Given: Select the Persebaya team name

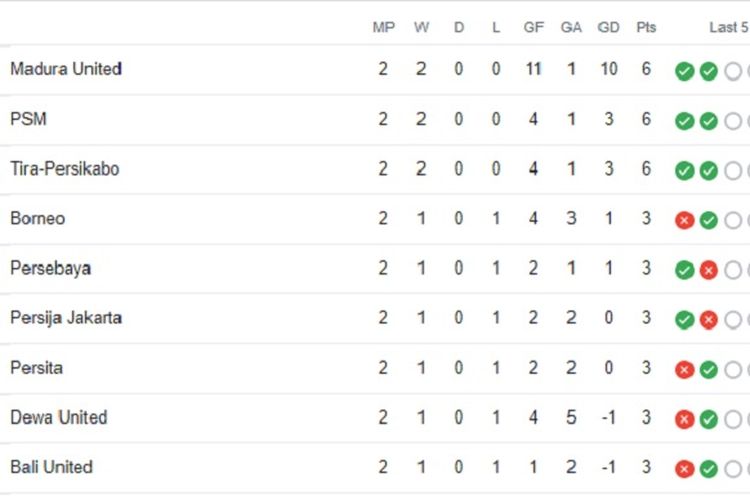Looking at the screenshot, I should [x=51, y=268].
